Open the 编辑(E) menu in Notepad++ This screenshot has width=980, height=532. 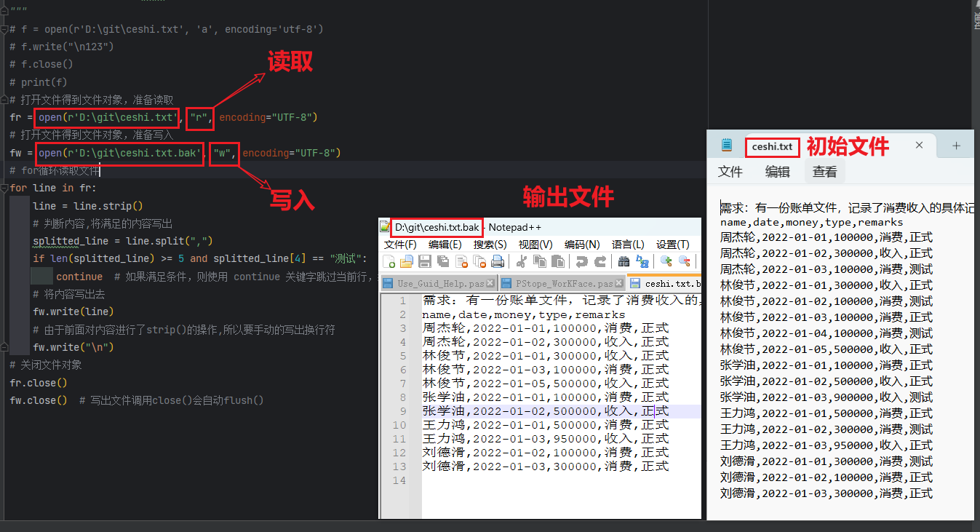[x=445, y=245]
